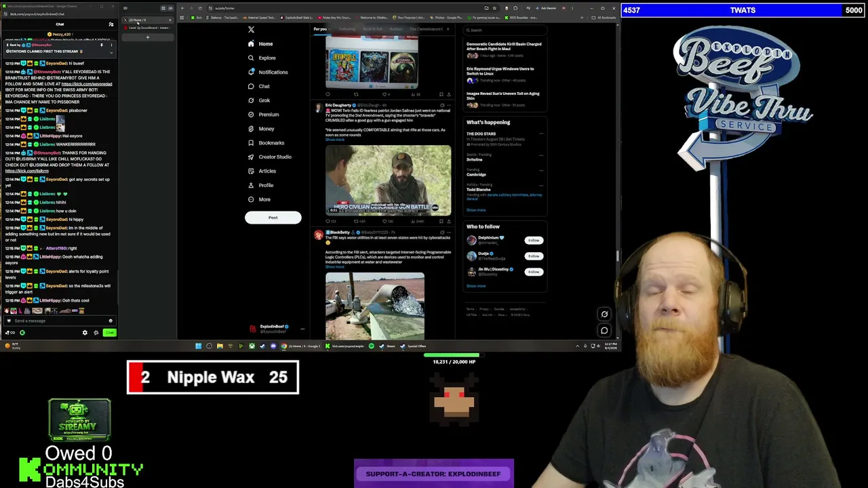Screen dimensions: 868x488
Task: Open Premium in the X sidebar
Action: pyautogui.click(x=264, y=115)
